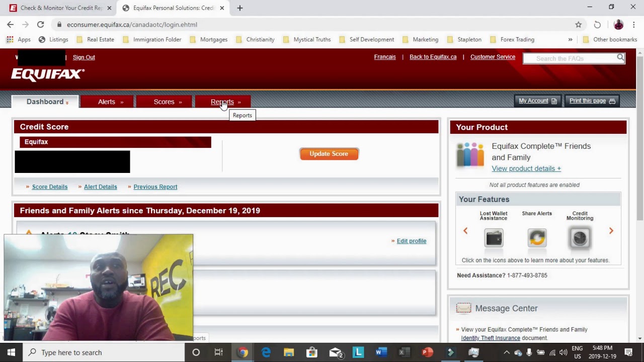
Task: Open the Self Development bookmarks folder
Action: [367, 39]
